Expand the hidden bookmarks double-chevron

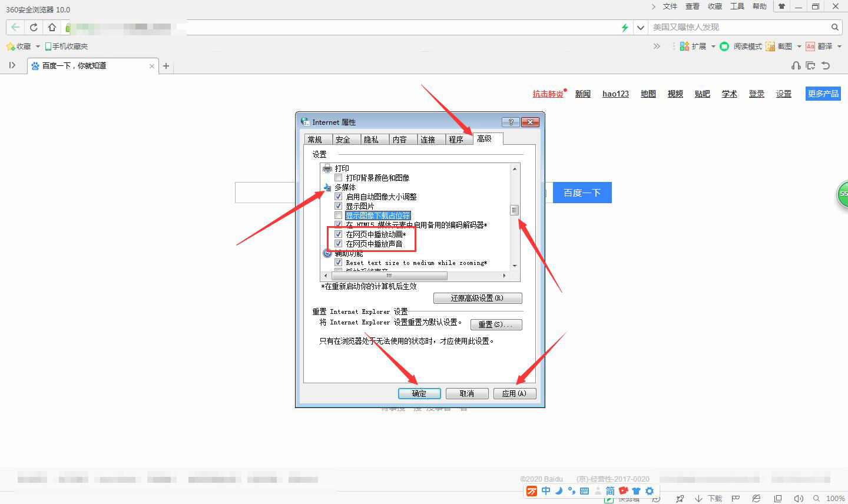(x=657, y=46)
